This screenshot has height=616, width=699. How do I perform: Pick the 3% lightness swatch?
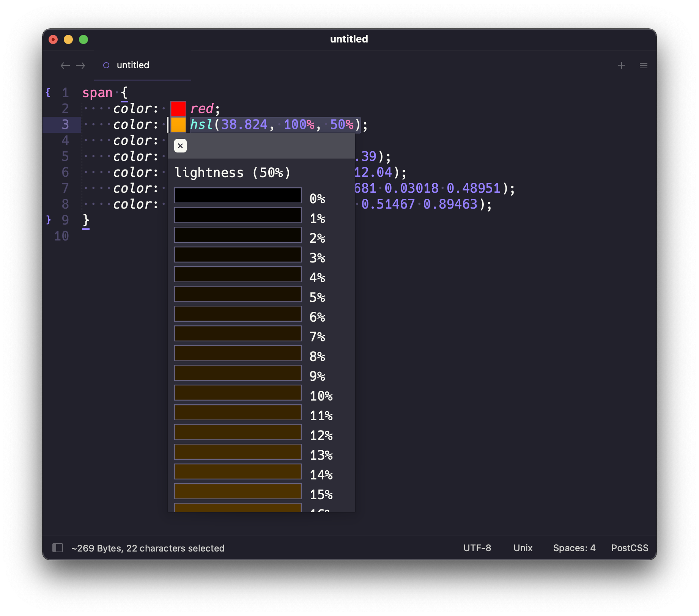coord(238,255)
